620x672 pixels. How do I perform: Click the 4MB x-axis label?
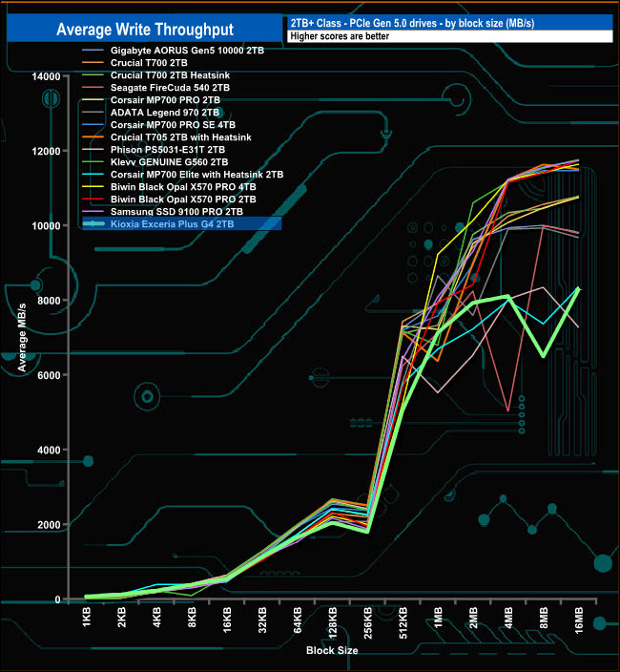click(508, 618)
